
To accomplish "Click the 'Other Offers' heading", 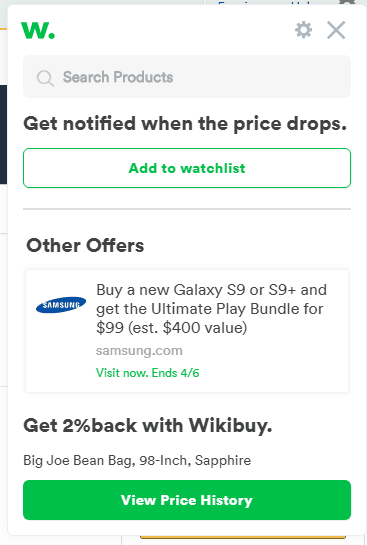I will tap(85, 245).
